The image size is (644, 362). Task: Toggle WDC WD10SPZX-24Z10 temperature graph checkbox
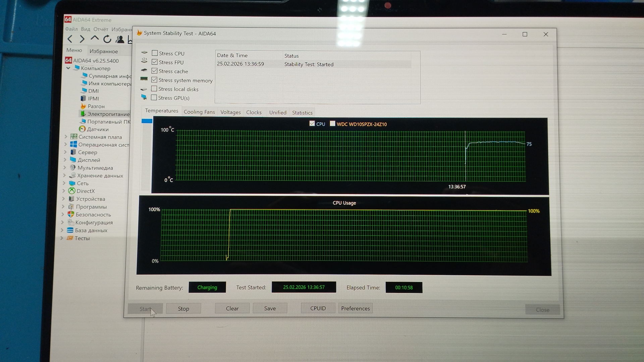332,124
